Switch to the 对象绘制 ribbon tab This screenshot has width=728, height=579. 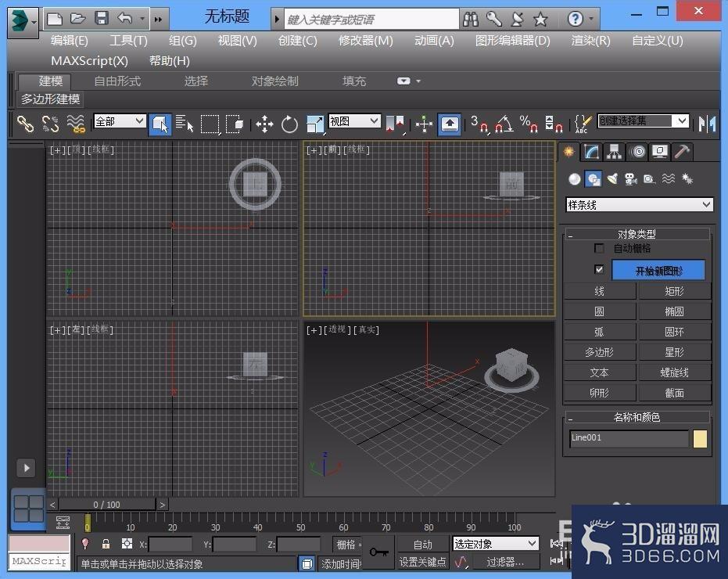click(275, 81)
